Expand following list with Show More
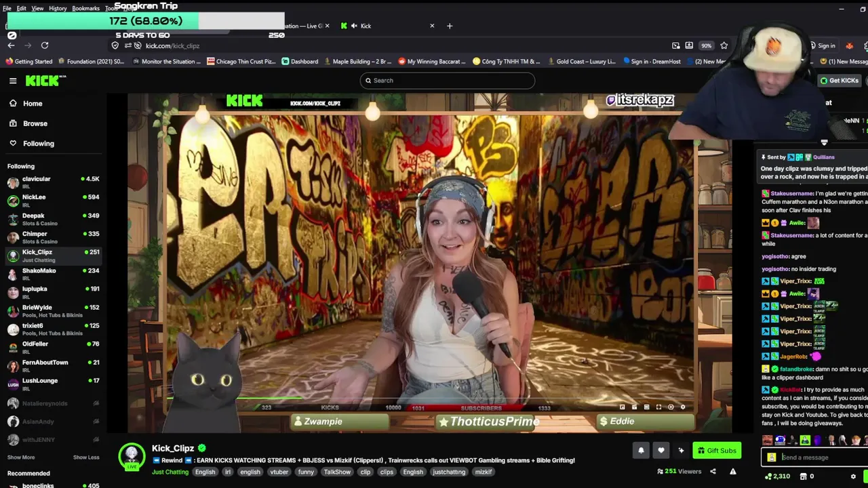Viewport: 868px width, 488px height. coord(21,457)
